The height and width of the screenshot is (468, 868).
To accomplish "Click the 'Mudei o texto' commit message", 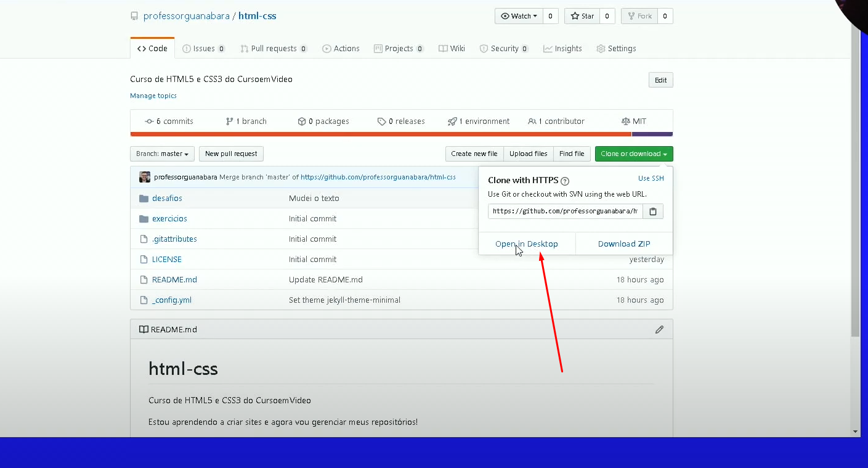I will pos(314,199).
